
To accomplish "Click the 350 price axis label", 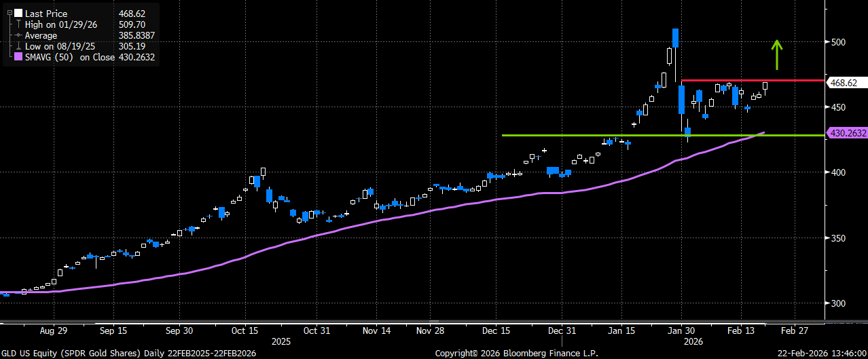I will click(839, 238).
